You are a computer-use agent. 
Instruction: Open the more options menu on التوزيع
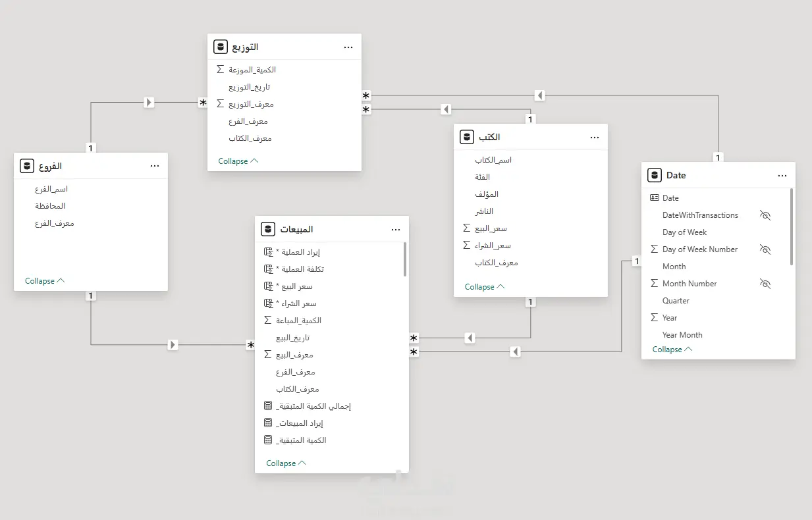[x=348, y=47]
